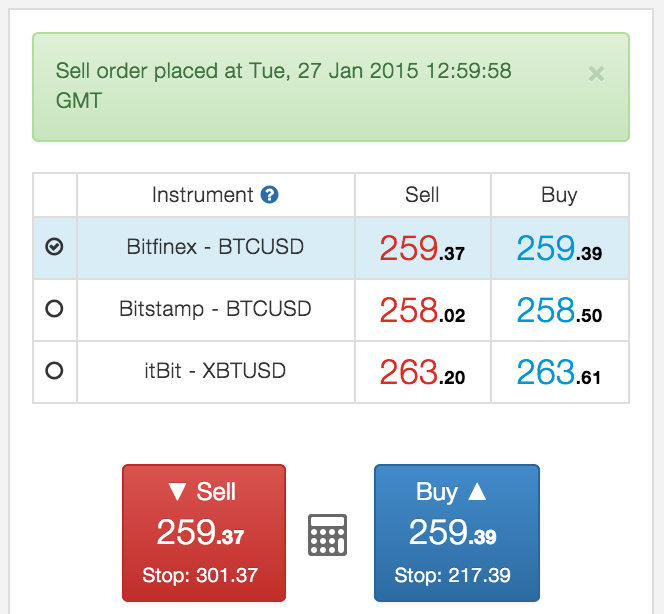Dismiss the sell order confirmation alert

[x=596, y=74]
